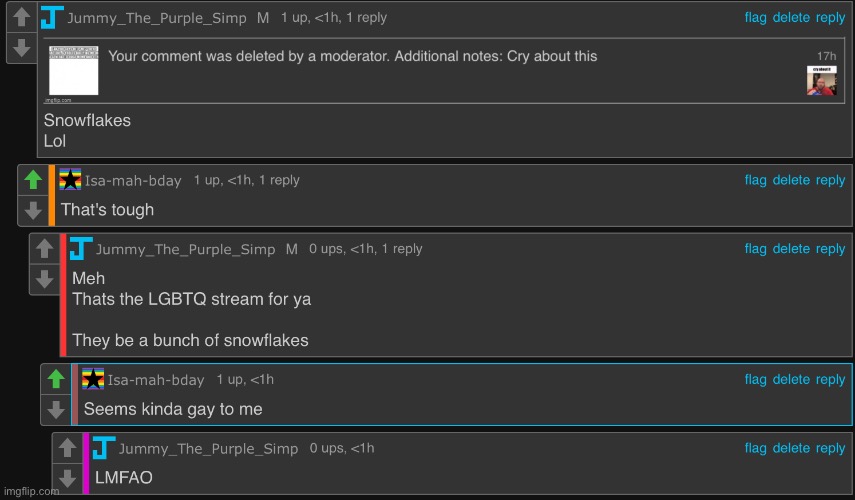Toggle green upvote on 'That's tough' comment

33,179
